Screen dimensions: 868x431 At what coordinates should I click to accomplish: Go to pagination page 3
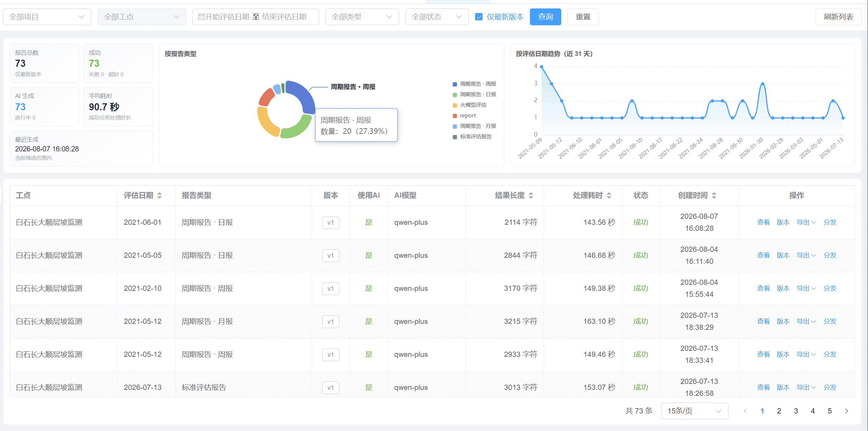796,411
